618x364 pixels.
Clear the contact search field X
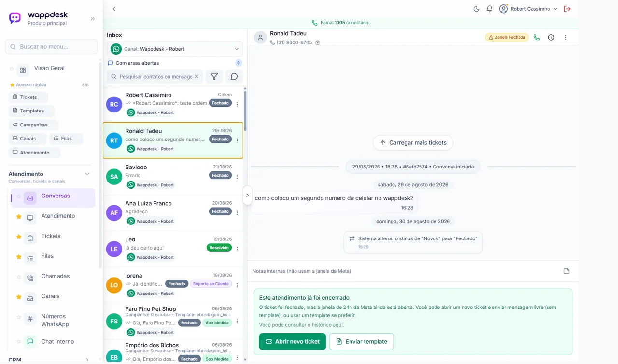coord(197,76)
